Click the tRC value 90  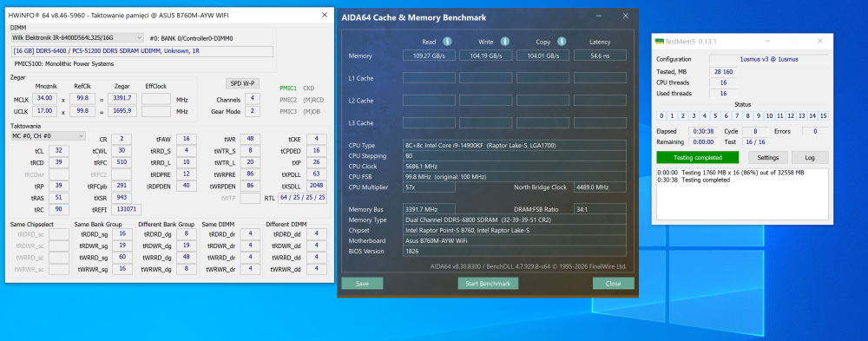click(59, 209)
